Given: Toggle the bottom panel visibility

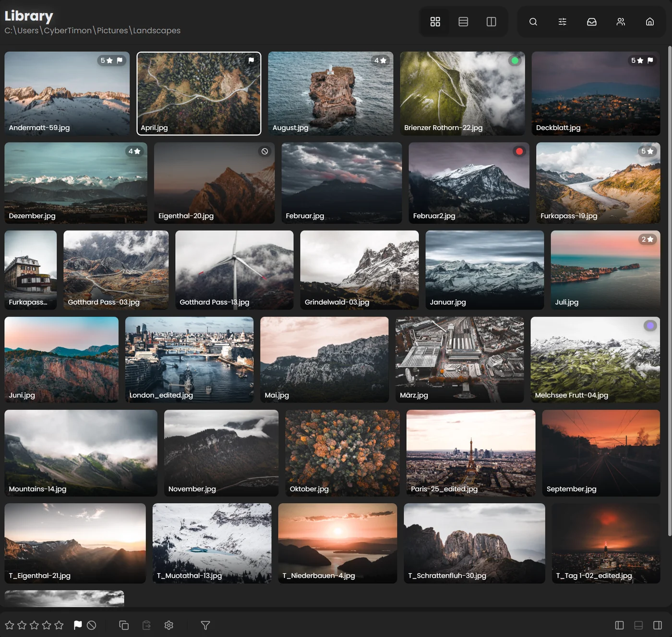Looking at the screenshot, I should click(x=638, y=625).
